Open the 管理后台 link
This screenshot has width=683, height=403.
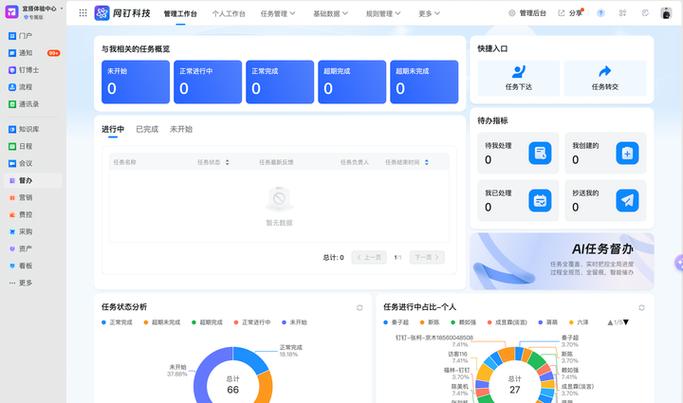click(527, 13)
